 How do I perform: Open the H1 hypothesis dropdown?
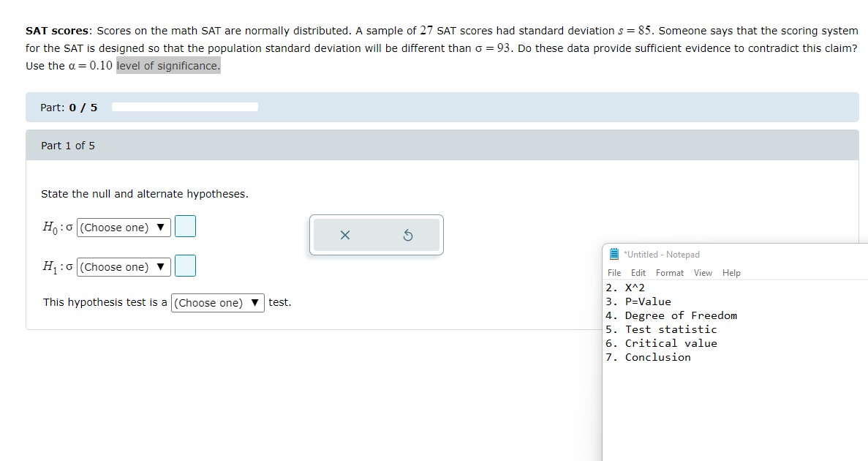[123, 266]
